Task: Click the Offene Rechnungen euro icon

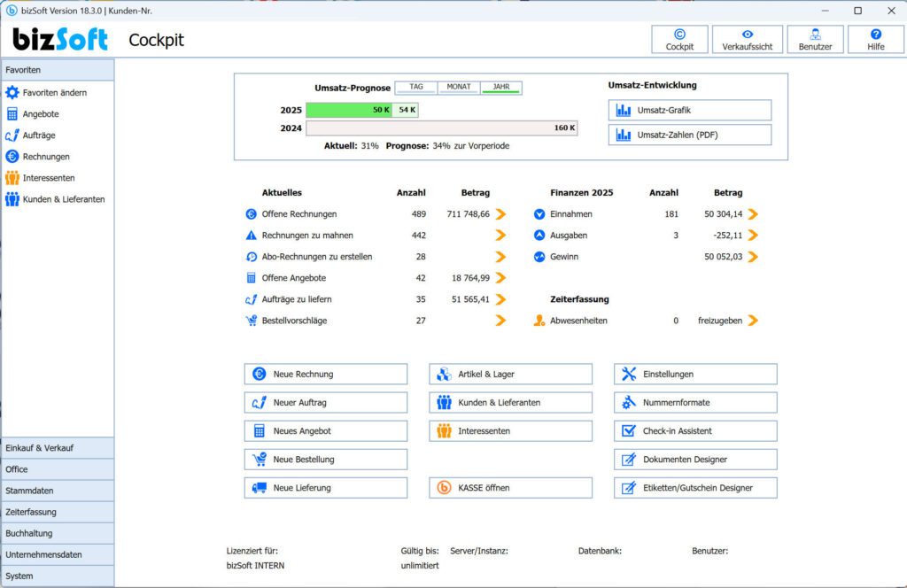Action: pos(251,214)
